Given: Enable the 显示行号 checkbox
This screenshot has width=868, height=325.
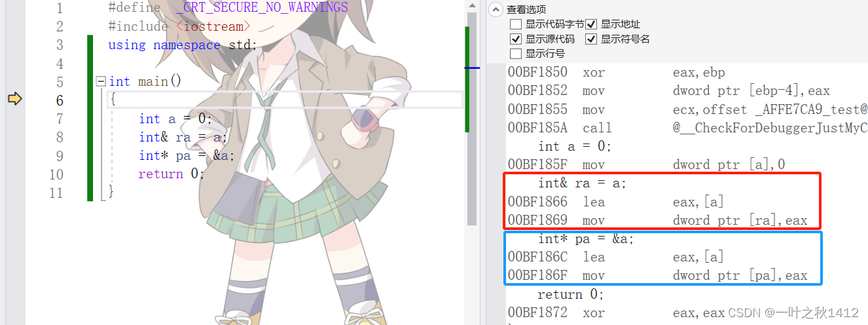Looking at the screenshot, I should (516, 54).
